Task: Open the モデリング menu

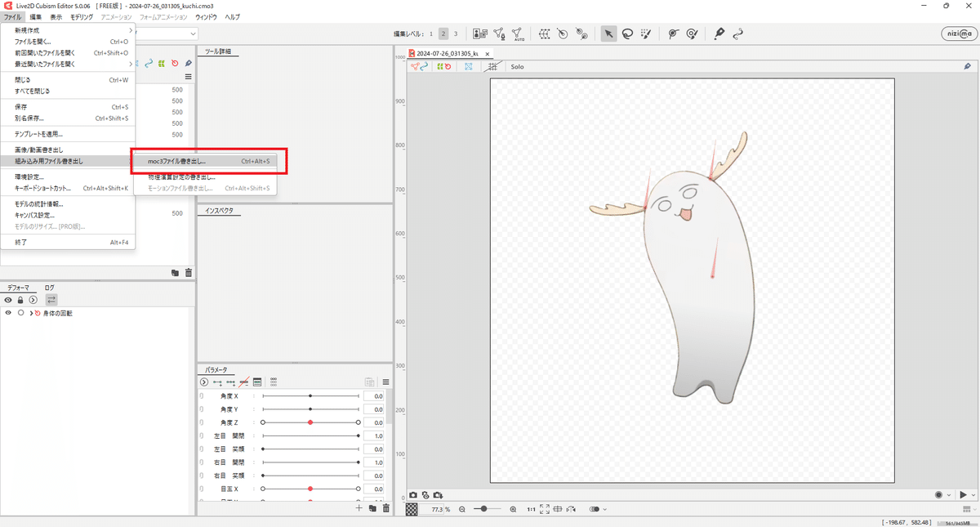Action: pyautogui.click(x=82, y=17)
